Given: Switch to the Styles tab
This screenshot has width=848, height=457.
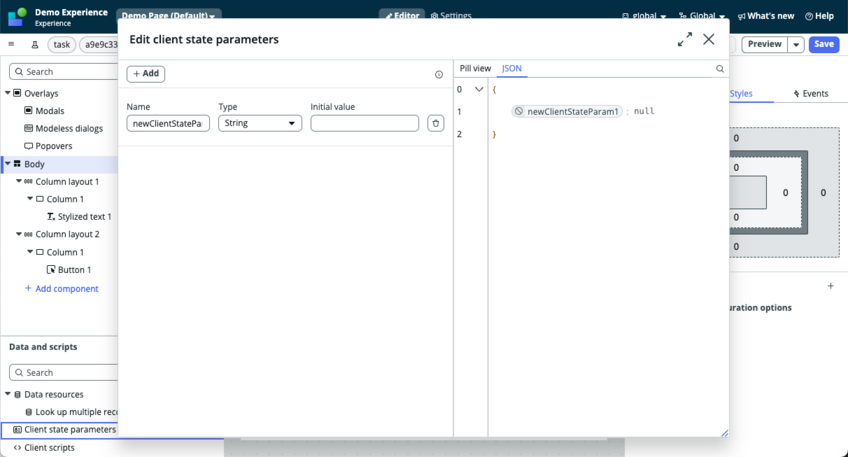Looking at the screenshot, I should 741,94.
